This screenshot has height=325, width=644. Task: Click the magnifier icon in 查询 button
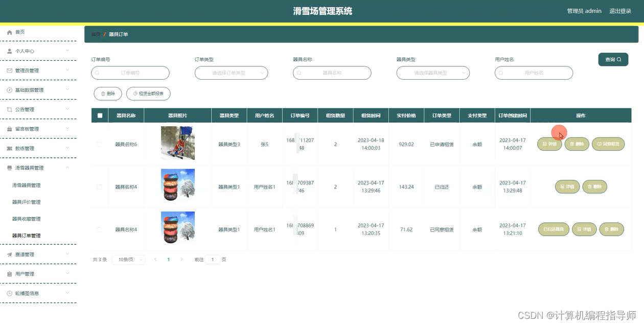pyautogui.click(x=618, y=59)
